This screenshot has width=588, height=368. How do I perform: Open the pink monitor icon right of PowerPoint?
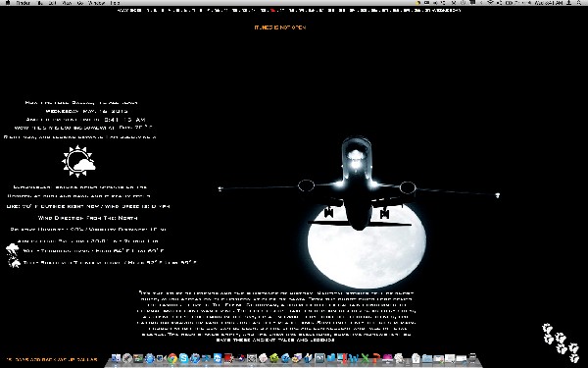coord(388,358)
